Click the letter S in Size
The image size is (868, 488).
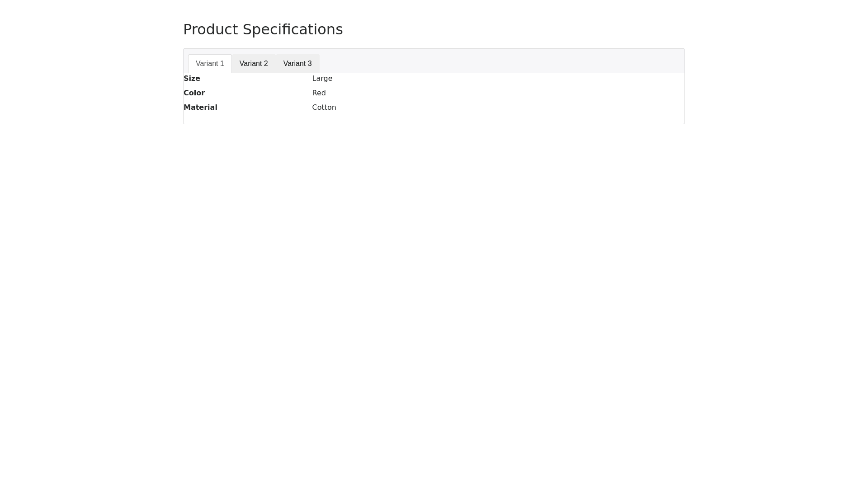click(x=186, y=79)
